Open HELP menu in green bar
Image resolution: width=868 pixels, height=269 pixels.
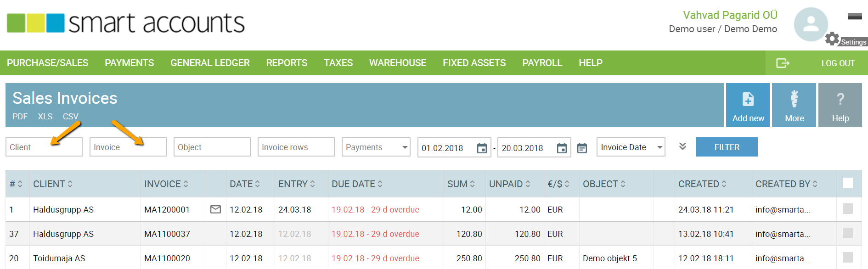pyautogui.click(x=591, y=63)
